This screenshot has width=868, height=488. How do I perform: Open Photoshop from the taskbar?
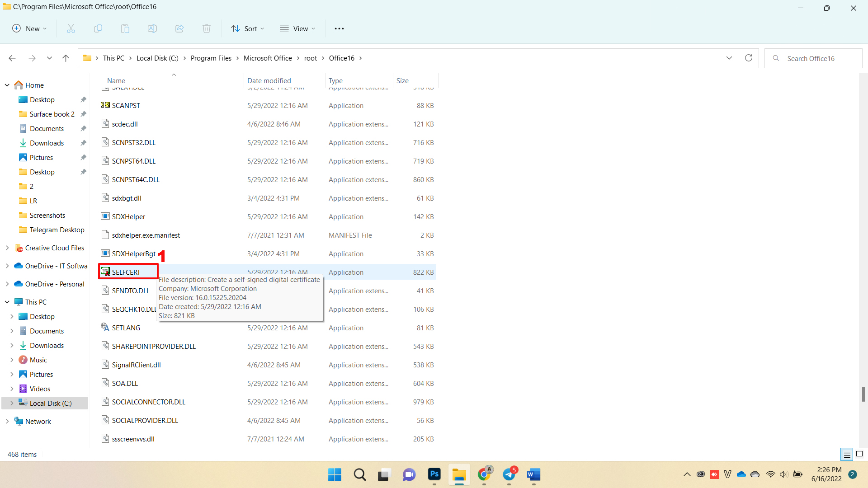[x=434, y=474]
